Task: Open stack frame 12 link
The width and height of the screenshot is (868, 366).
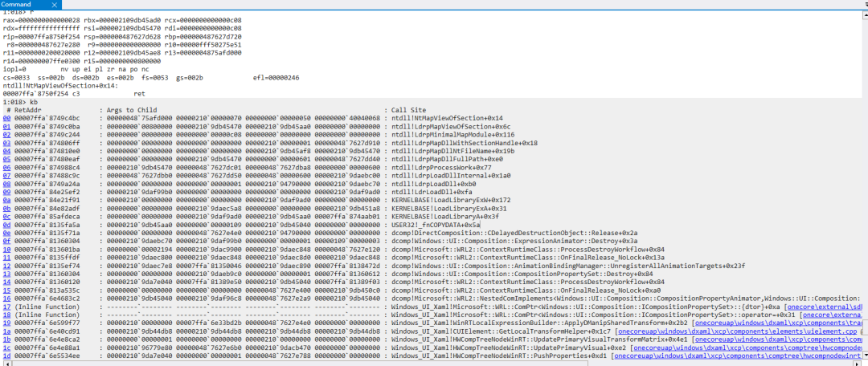Action: 6,266
